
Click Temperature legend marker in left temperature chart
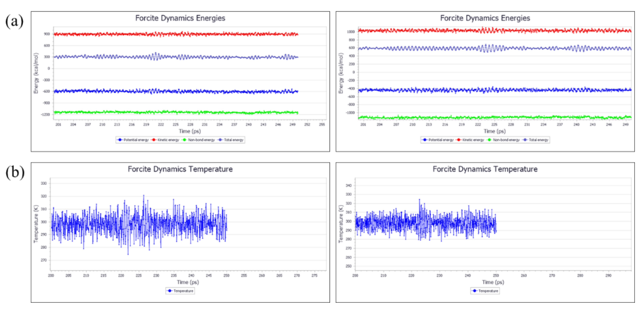click(170, 291)
